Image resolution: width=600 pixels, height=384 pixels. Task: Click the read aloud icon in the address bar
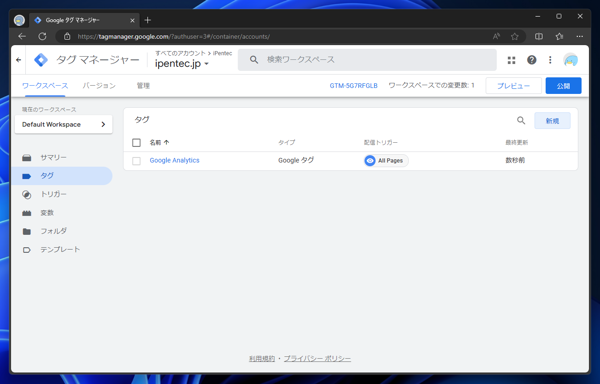496,36
